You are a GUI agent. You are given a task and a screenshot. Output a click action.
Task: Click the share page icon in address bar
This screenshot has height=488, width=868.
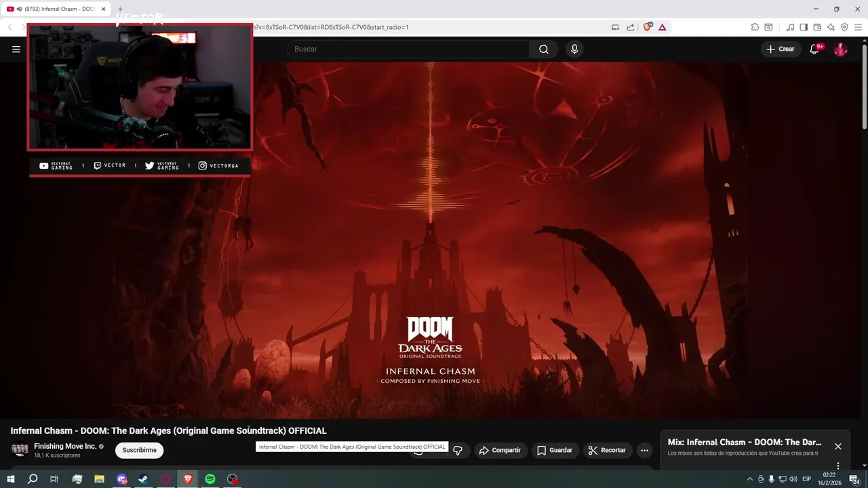pyautogui.click(x=631, y=27)
